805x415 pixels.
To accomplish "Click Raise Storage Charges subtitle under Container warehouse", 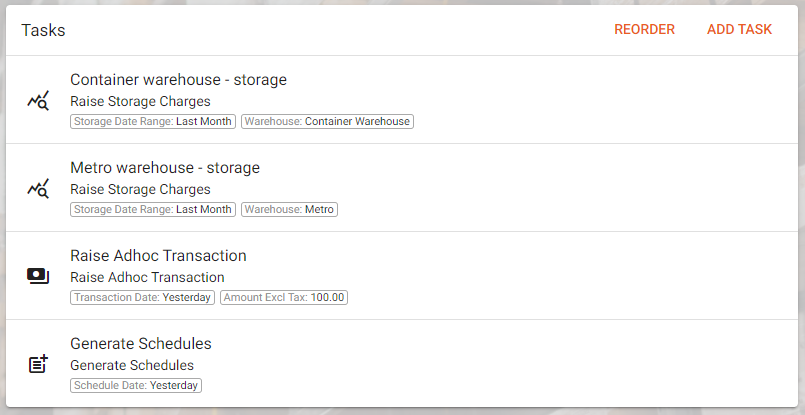I will [x=140, y=101].
